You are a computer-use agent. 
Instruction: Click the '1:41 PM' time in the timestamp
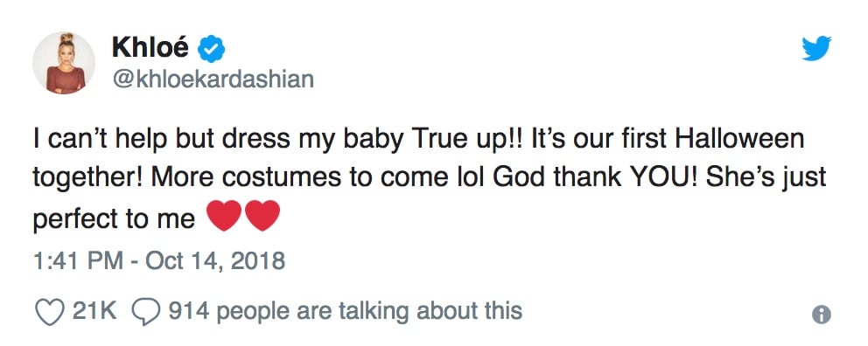[78, 260]
